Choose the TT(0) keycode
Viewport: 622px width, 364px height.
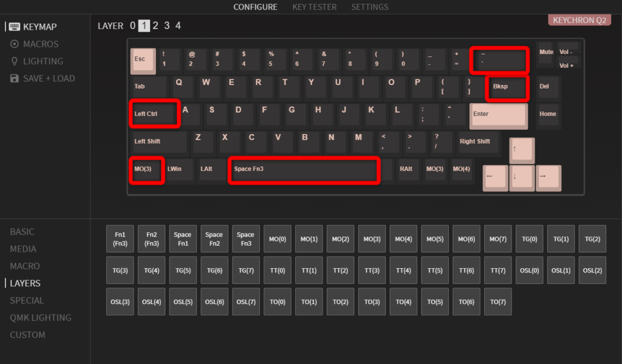[277, 270]
